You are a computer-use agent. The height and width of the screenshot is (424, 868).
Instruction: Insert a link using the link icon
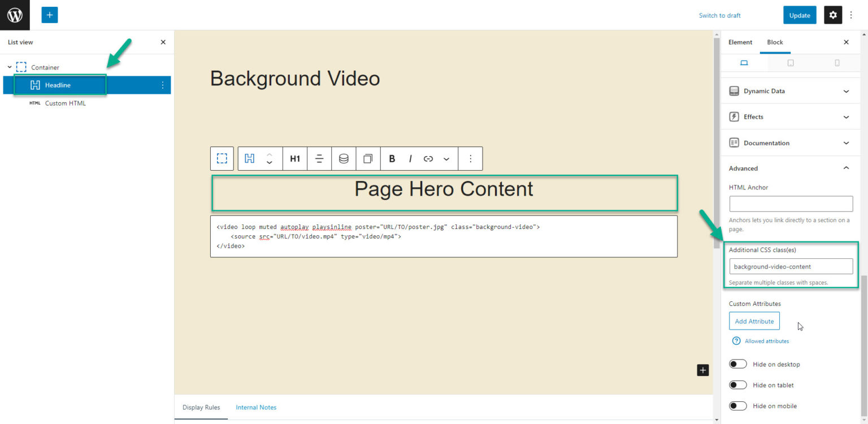(x=428, y=158)
